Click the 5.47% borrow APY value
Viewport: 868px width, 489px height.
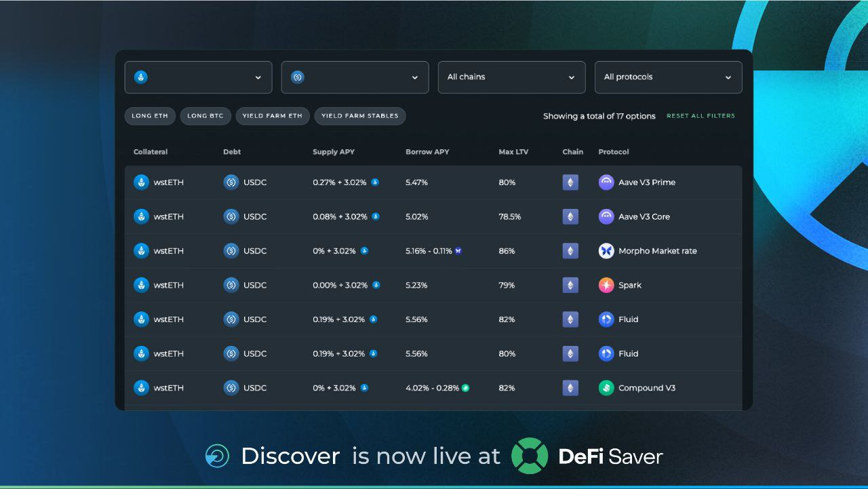coord(416,182)
